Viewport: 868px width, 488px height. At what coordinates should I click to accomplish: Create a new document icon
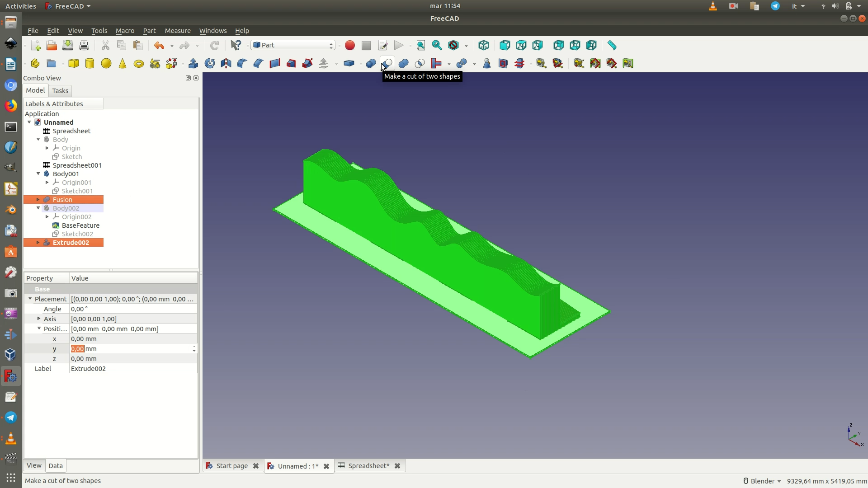[36, 46]
